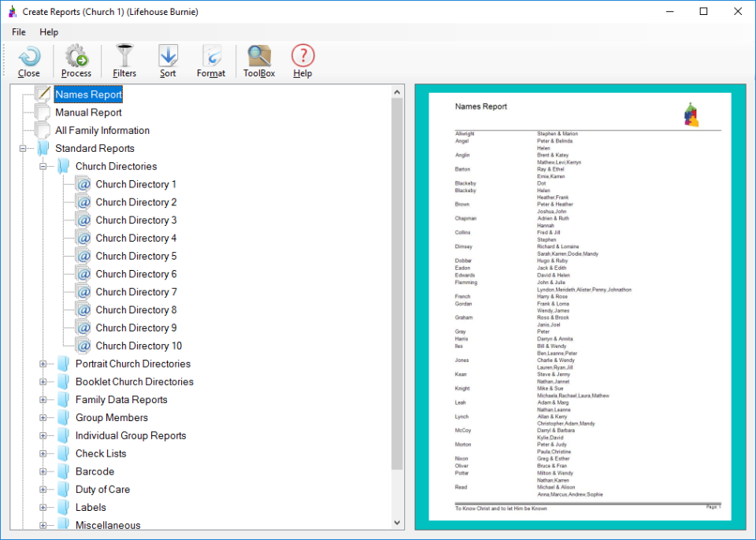Click the Close toolbar icon
Screen dimensions: 756x540
(29, 57)
